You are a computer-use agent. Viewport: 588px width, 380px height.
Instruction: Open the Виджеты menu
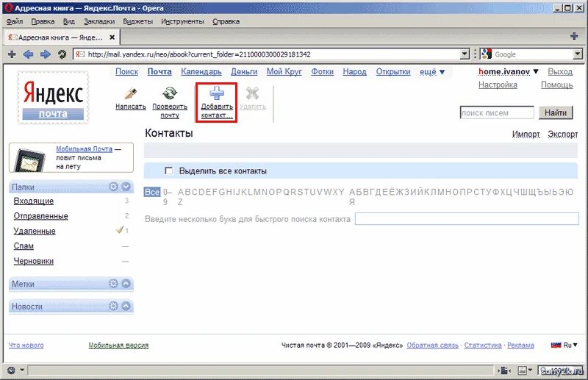[x=137, y=21]
